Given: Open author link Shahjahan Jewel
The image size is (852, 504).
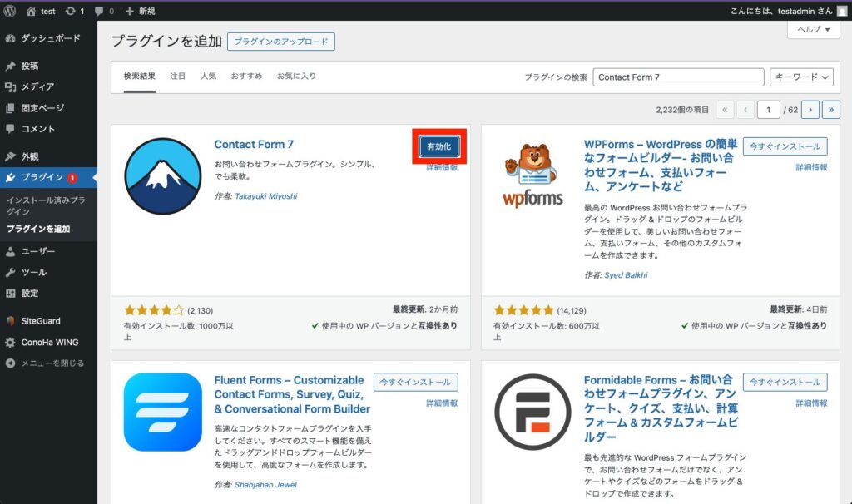Looking at the screenshot, I should [265, 484].
